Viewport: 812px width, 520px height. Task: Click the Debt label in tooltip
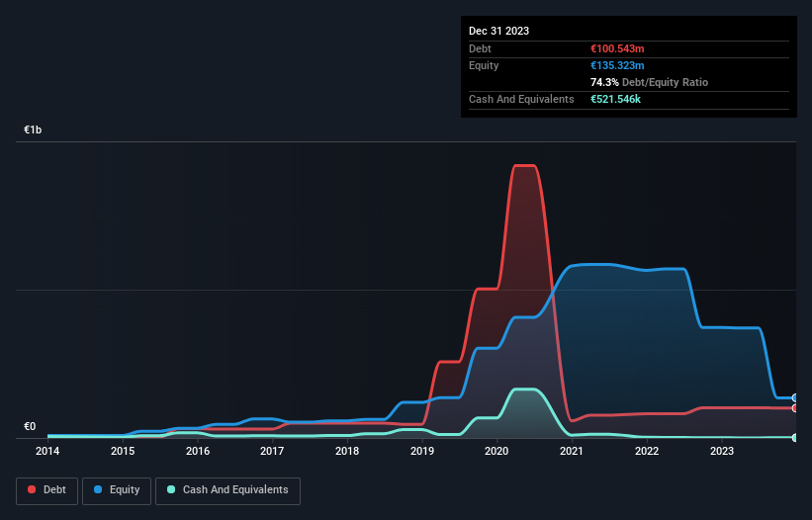click(480, 48)
